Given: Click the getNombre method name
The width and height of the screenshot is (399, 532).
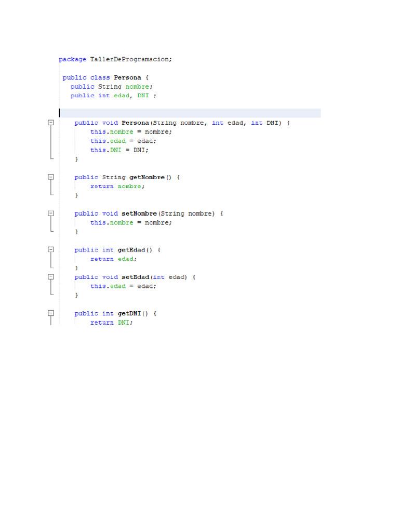Looking at the screenshot, I should [x=147, y=178].
